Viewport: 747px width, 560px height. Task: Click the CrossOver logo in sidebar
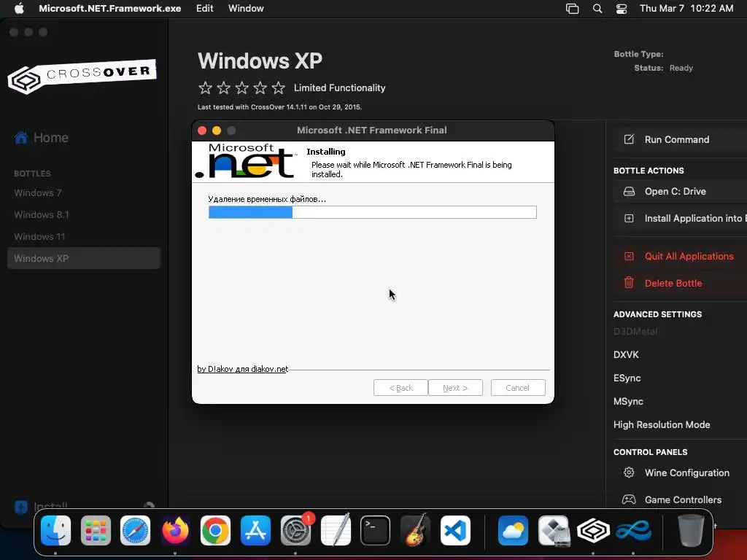click(82, 76)
